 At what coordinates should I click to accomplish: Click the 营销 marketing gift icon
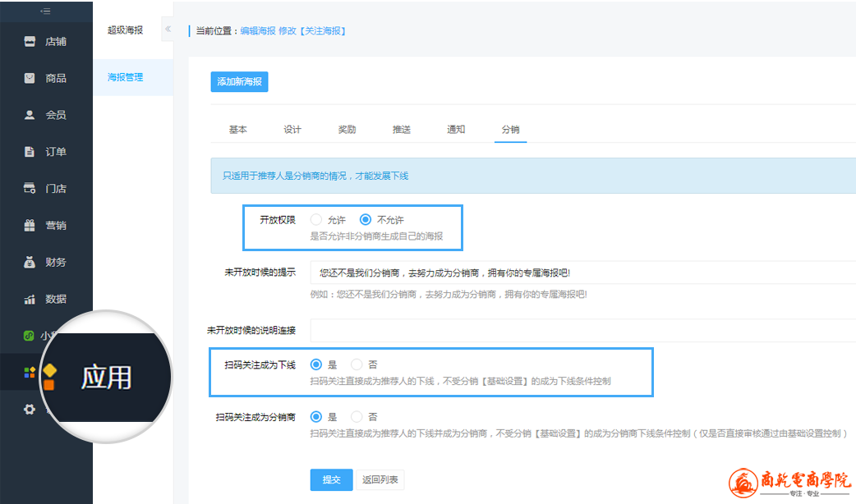30,226
